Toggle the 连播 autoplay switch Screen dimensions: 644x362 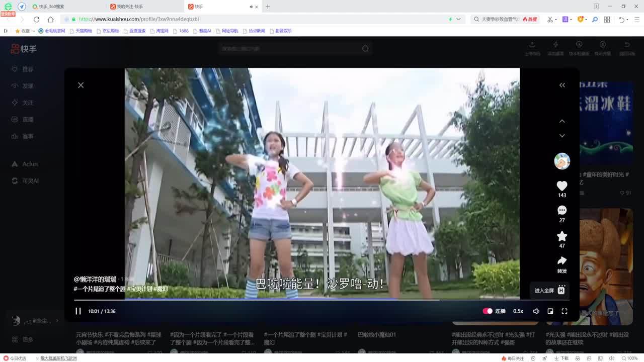488,311
